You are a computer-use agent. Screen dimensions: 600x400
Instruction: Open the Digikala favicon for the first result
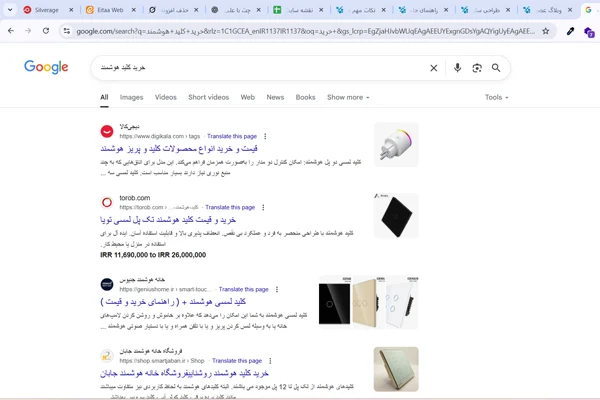[x=107, y=131]
